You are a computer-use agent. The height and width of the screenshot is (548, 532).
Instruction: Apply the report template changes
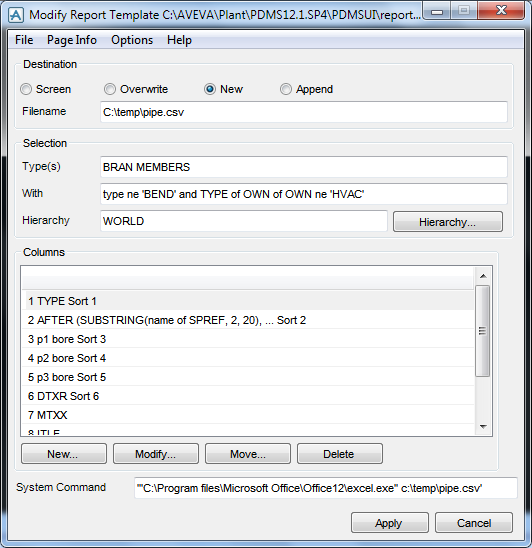pyautogui.click(x=390, y=523)
